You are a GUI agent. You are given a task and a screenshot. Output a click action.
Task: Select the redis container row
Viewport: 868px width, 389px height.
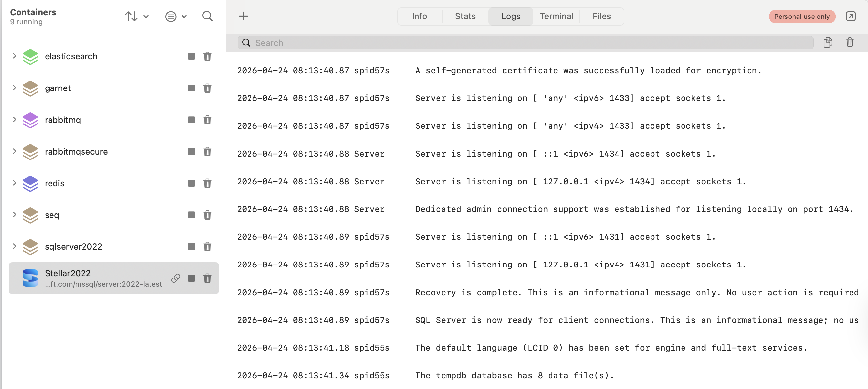(x=114, y=183)
